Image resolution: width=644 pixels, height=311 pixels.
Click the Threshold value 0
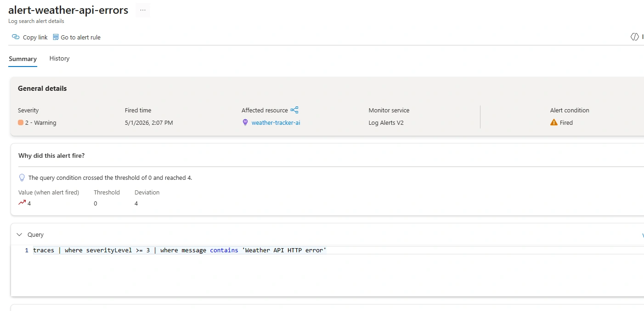pos(96,203)
